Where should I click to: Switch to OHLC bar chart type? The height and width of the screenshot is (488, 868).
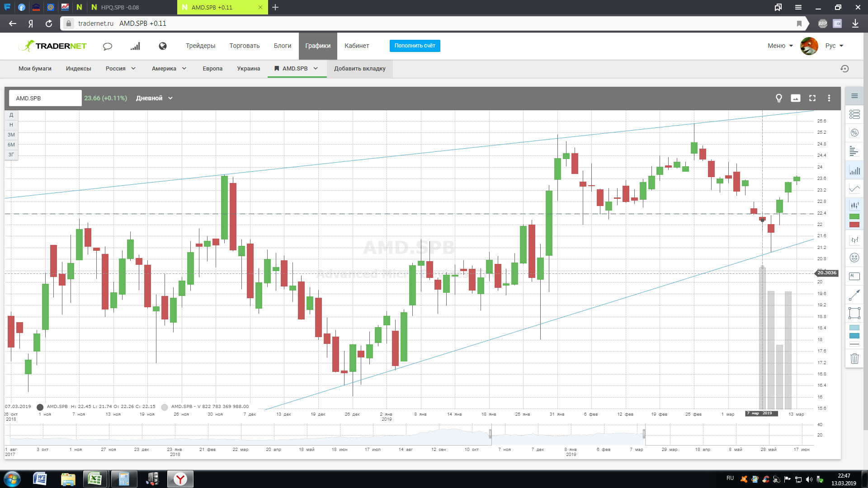tap(854, 240)
